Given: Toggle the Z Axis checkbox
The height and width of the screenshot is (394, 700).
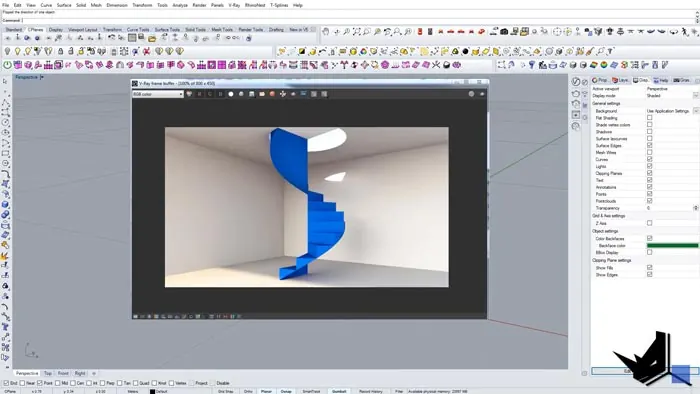Looking at the screenshot, I should coord(650,223).
